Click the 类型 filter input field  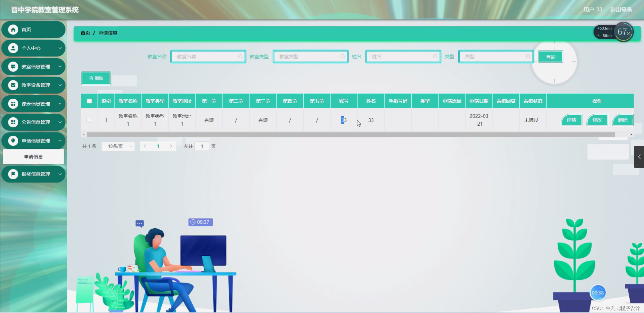(x=494, y=57)
